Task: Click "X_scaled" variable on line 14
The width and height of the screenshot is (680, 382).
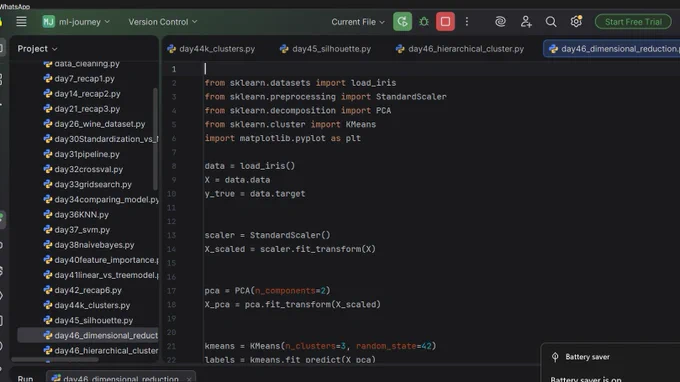Action: coord(225,249)
